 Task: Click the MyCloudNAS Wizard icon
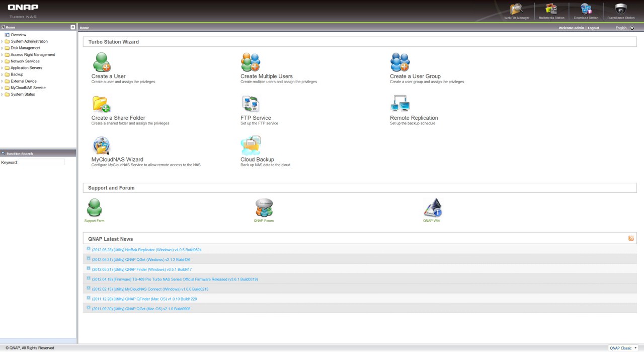(x=101, y=146)
